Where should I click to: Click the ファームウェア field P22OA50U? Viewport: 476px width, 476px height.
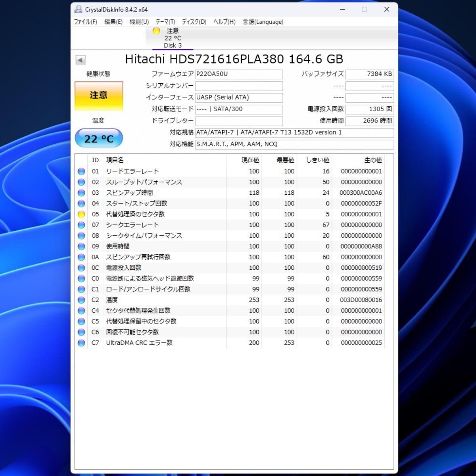tap(239, 74)
